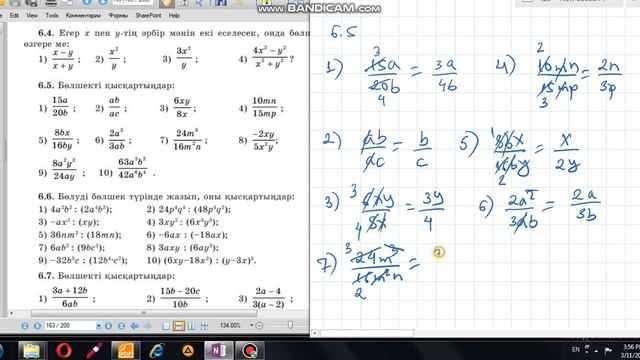Open File Explorer from taskbar
The image size is (640, 360).
(31, 351)
